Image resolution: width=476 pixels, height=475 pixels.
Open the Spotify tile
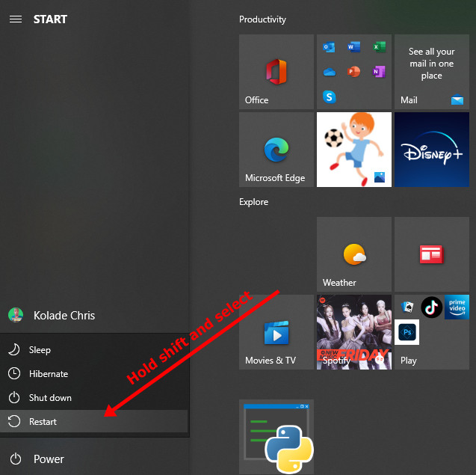tap(354, 332)
